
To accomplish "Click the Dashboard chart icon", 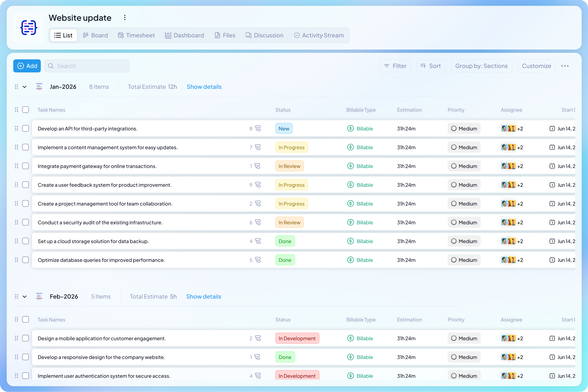I will coord(168,35).
